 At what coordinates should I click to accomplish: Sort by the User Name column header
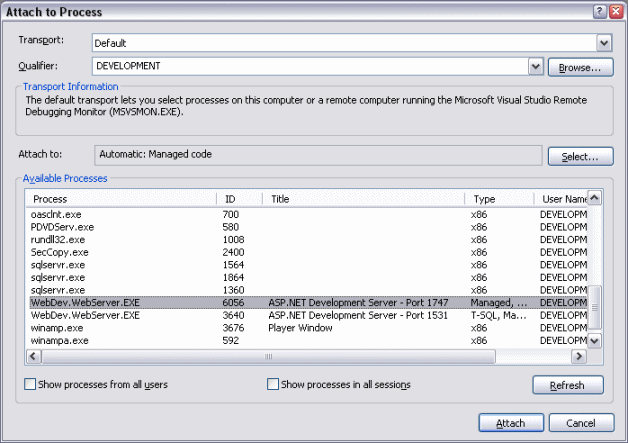tap(561, 199)
